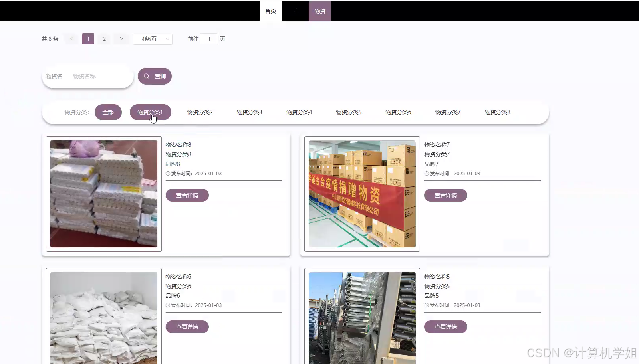
Task: Click the 品牌5 brand text
Action: pos(431,296)
